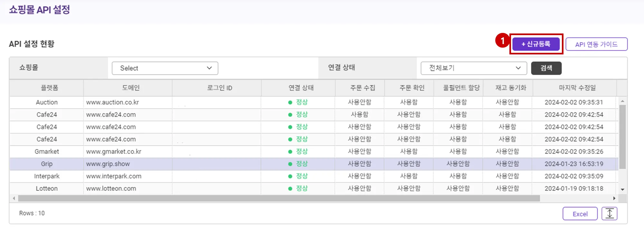Click the 연결 상태 column header
644x234 pixels.
(x=301, y=88)
